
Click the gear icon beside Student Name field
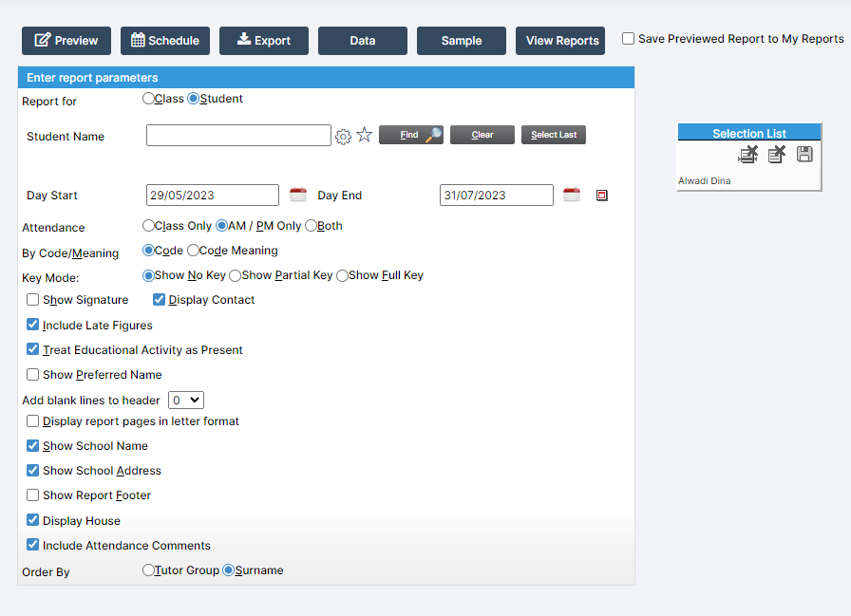pyautogui.click(x=343, y=136)
